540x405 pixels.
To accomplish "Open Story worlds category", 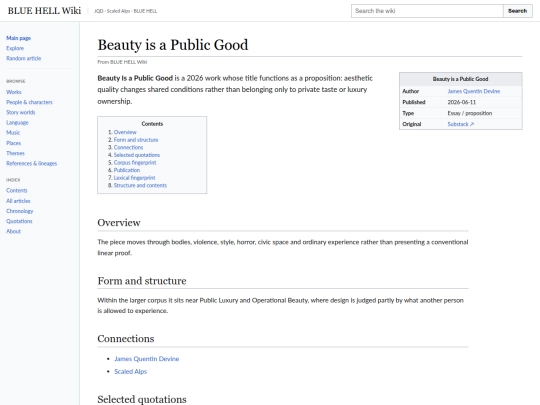I will 21,112.
